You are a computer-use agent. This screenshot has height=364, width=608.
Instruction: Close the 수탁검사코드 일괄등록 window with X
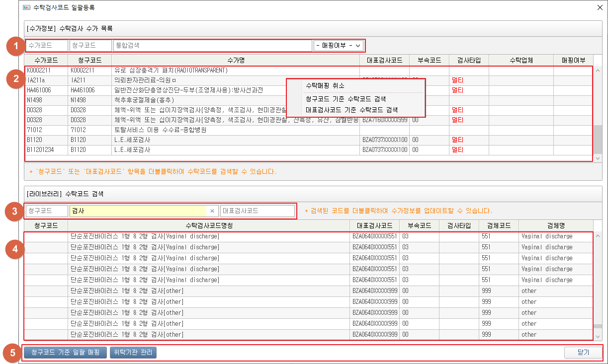600,7
